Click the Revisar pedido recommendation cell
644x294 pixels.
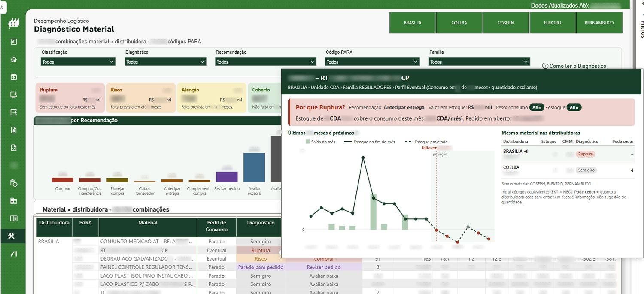(x=324, y=267)
